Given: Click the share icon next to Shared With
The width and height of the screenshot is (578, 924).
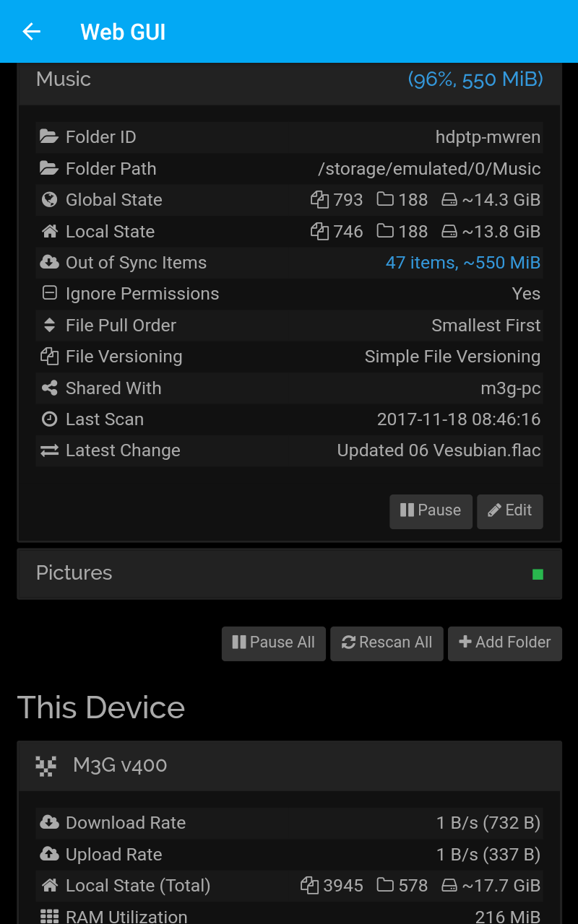Looking at the screenshot, I should click(48, 388).
